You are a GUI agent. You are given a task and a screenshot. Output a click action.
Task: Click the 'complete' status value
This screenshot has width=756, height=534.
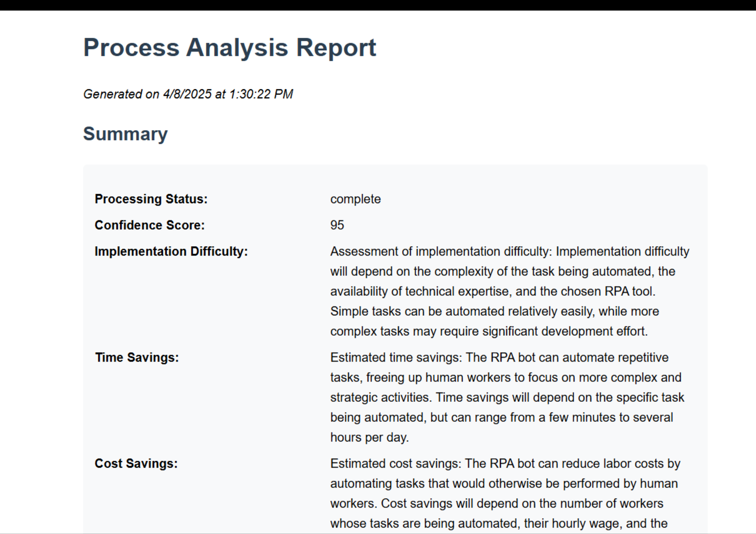(355, 199)
